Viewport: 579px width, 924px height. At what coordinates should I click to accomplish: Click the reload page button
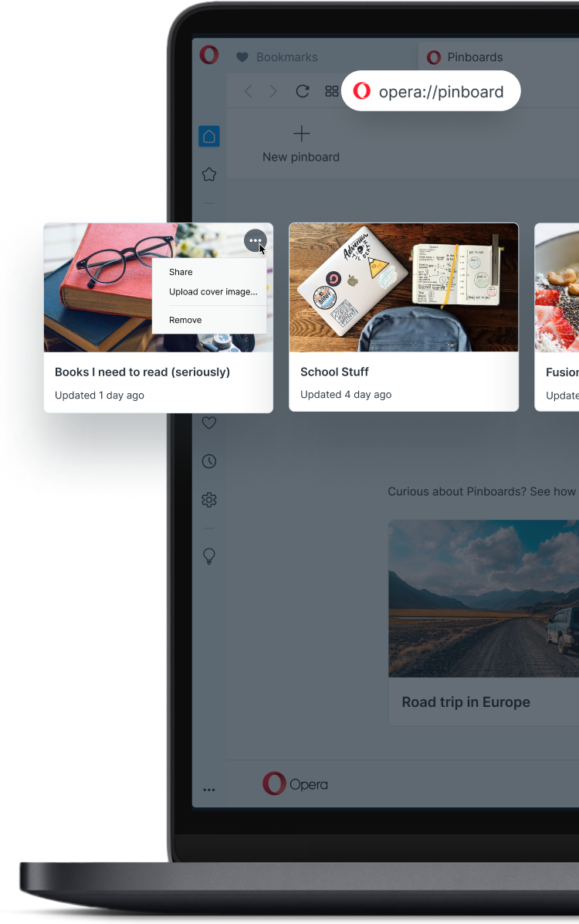(x=302, y=91)
